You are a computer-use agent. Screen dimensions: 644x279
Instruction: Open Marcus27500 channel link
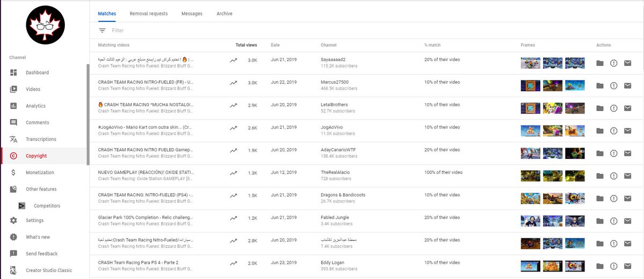(334, 82)
